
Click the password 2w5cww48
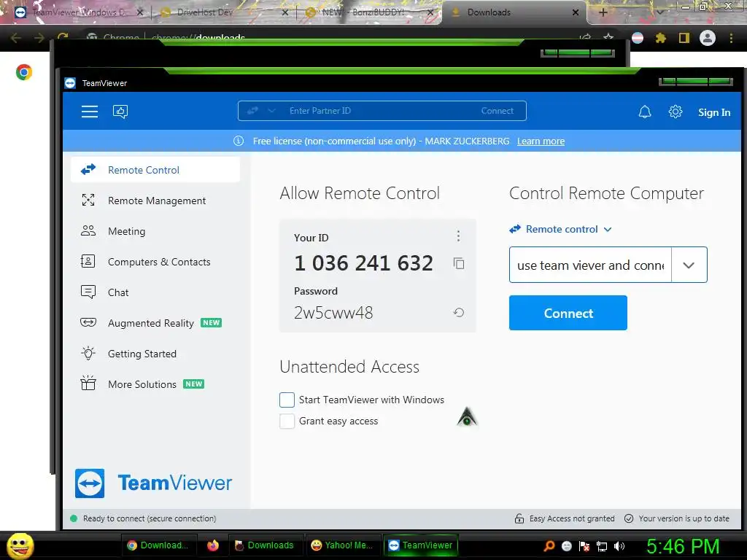tap(333, 313)
